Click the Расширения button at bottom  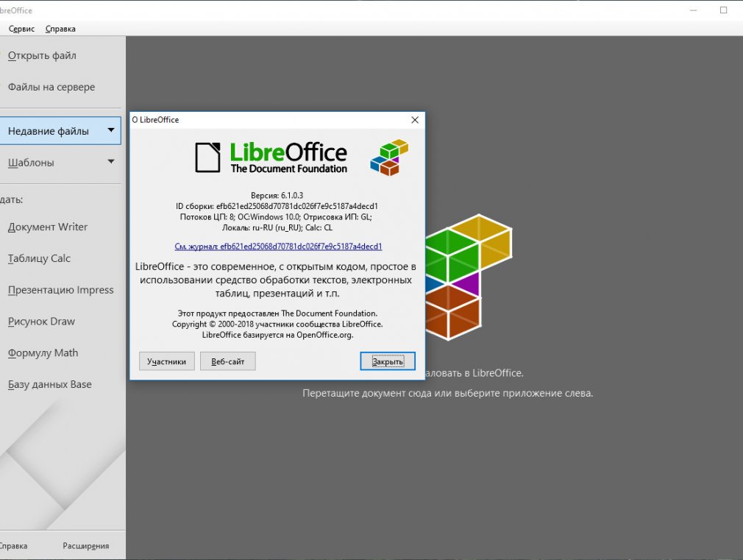(x=86, y=546)
